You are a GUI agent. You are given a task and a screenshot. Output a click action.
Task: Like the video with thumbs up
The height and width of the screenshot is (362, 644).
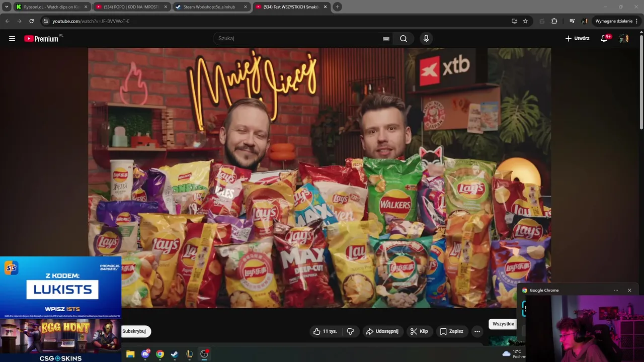click(x=325, y=331)
